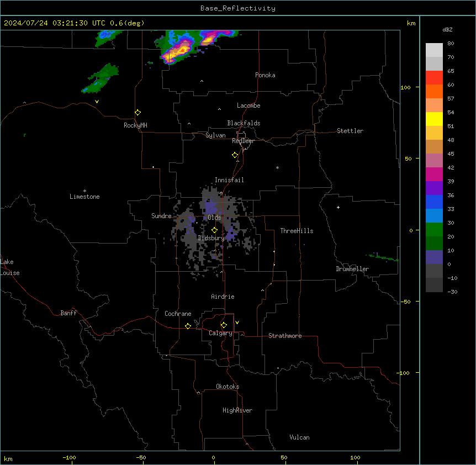Click the yellow diamond marker above Calgary label
476x465 pixels.
click(x=224, y=325)
